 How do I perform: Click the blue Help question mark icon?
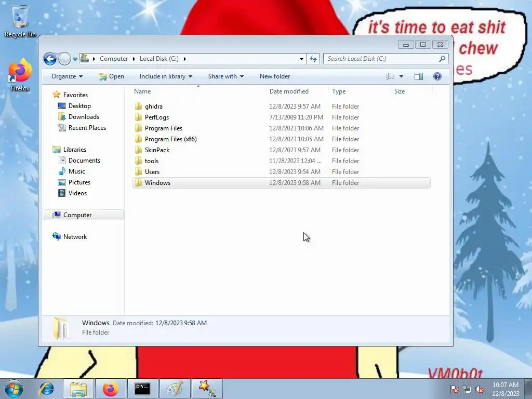tap(437, 76)
